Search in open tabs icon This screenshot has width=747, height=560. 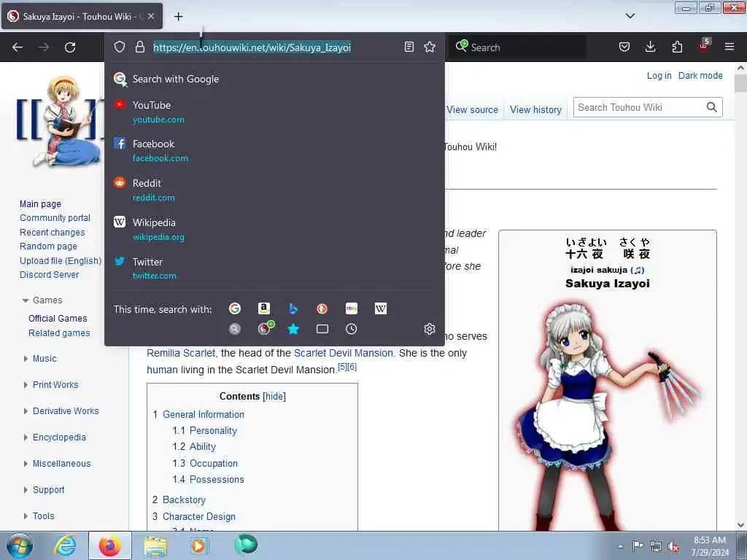click(322, 329)
